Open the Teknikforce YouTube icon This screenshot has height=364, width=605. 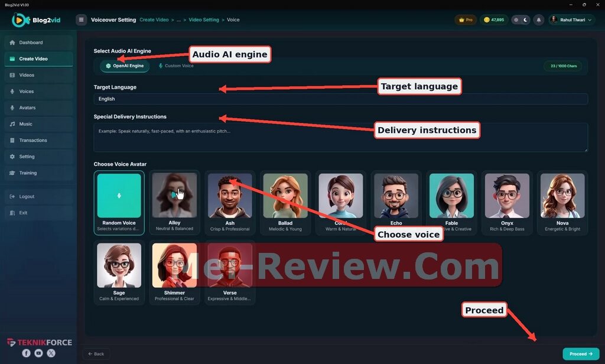(38, 353)
